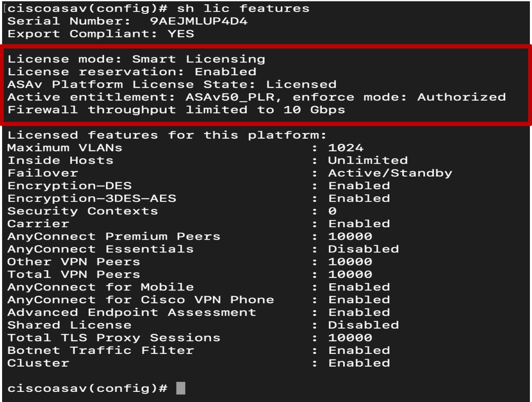Screen dimensions: 532x402
Task: Click 'Firewall throughput limited to 10 Gbps' line
Action: tap(176, 110)
